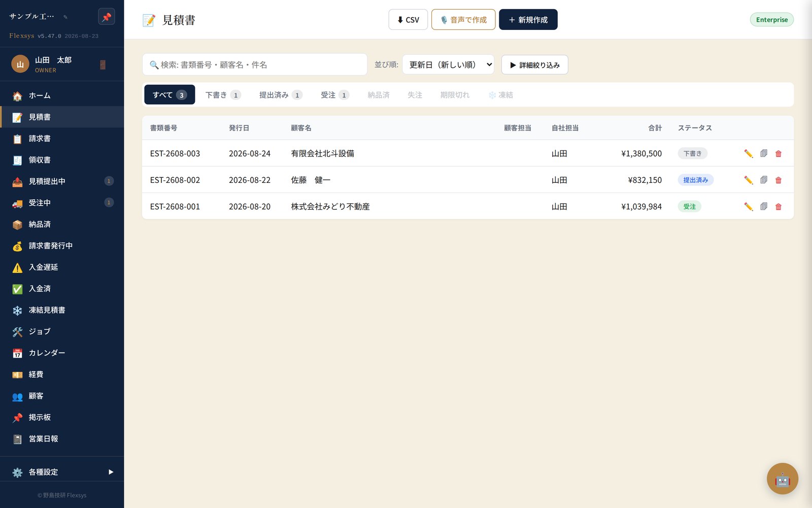Edit estimate EST-2608-001 with the pencil icon
The image size is (812, 508).
pos(748,206)
